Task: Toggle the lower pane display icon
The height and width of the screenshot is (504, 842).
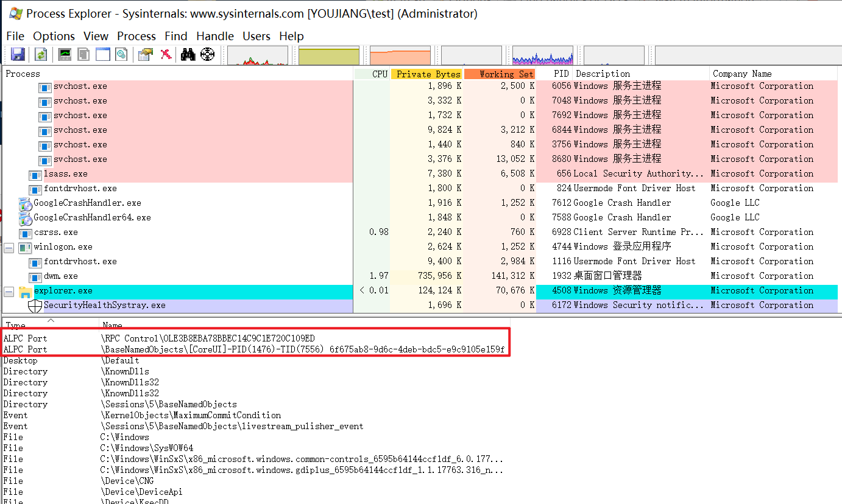Action: click(103, 54)
